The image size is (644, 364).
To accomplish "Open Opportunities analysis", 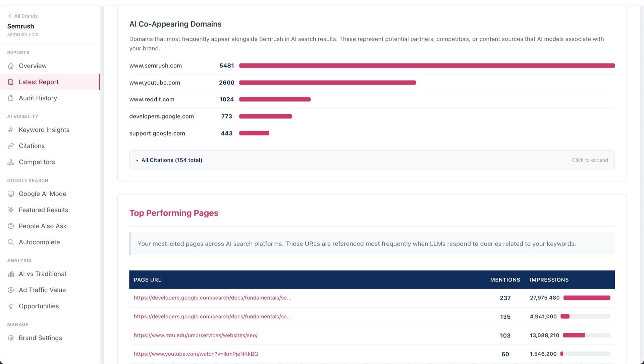I will pyautogui.click(x=50, y=306).
